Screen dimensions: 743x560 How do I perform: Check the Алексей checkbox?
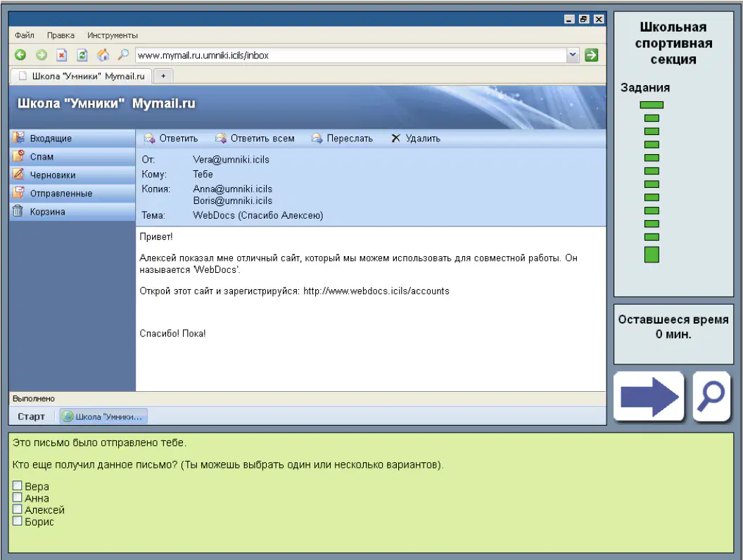click(17, 509)
